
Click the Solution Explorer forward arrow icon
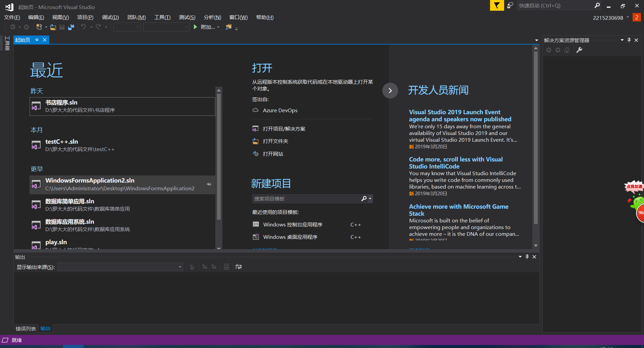point(558,50)
